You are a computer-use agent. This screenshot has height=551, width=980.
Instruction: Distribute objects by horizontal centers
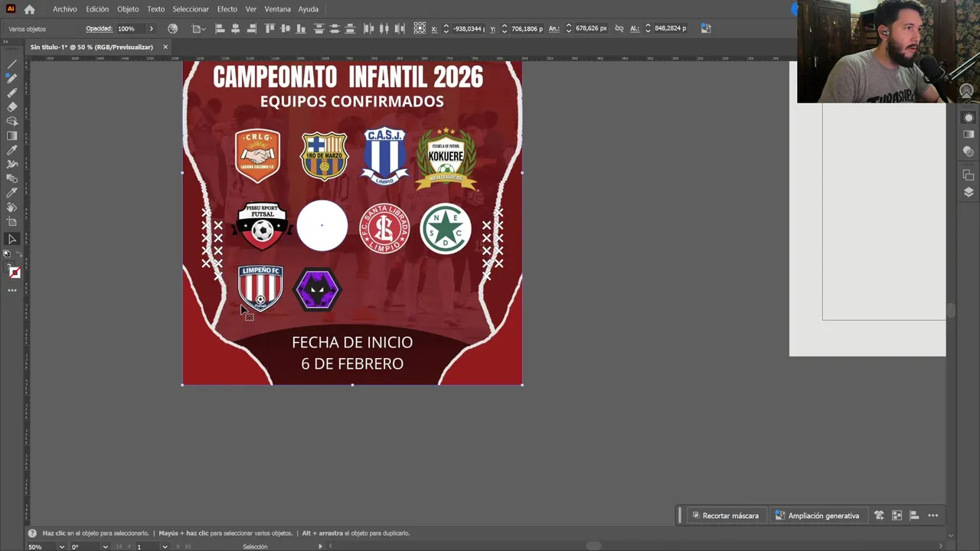(384, 28)
